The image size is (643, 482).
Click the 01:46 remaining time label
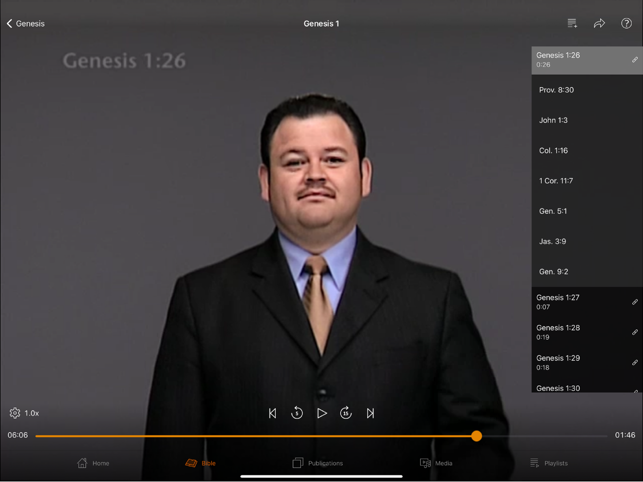tap(625, 435)
